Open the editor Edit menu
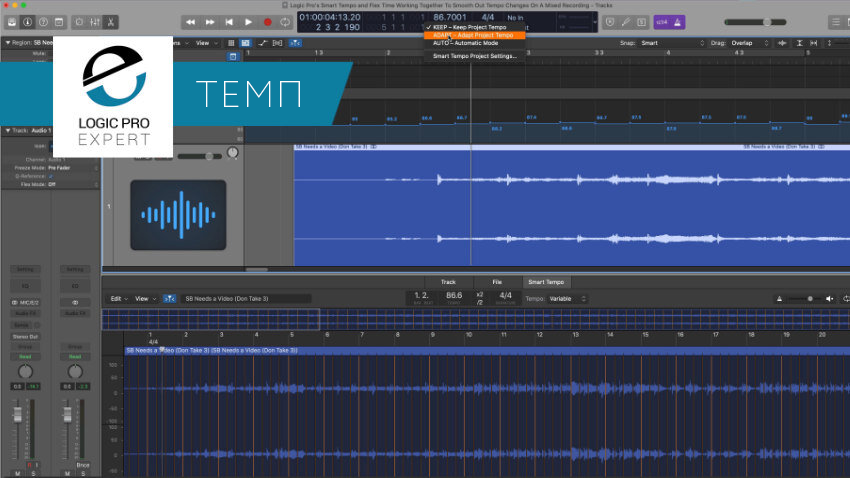 pyautogui.click(x=119, y=299)
